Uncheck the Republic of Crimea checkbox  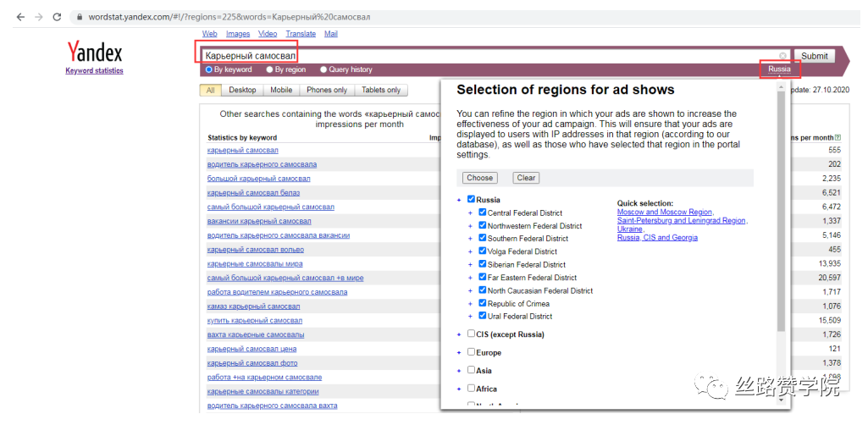pos(482,303)
